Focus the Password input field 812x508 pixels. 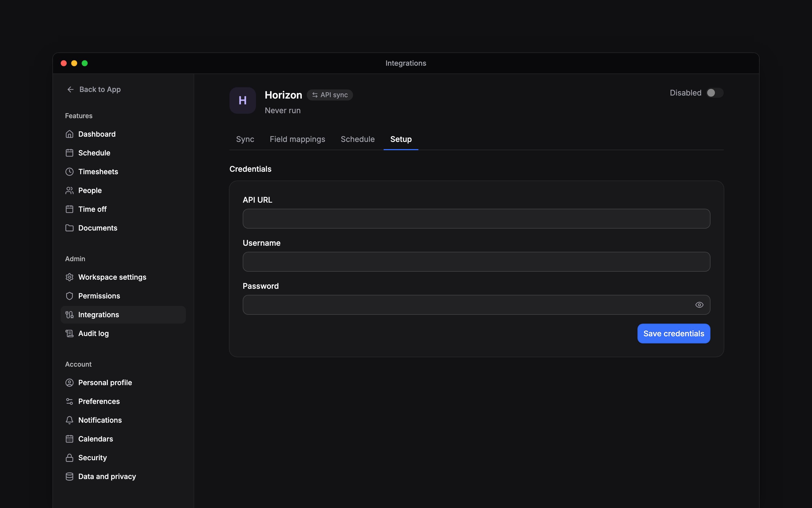476,305
